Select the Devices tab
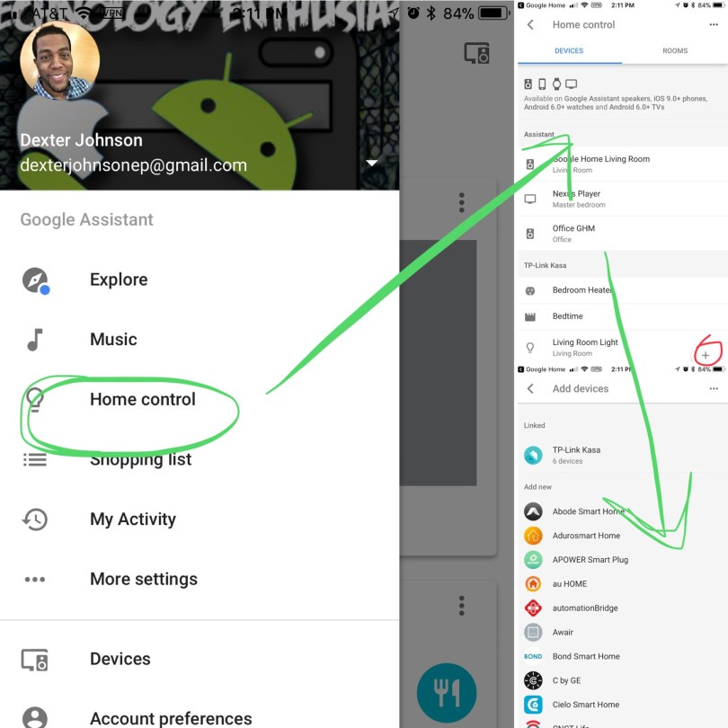This screenshot has height=728, width=728. (568, 51)
